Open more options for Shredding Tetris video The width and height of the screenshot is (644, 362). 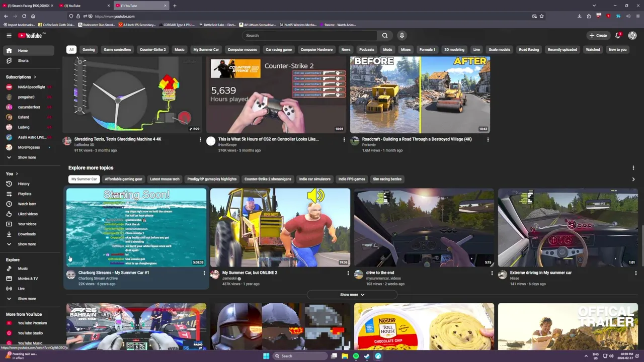200,139
